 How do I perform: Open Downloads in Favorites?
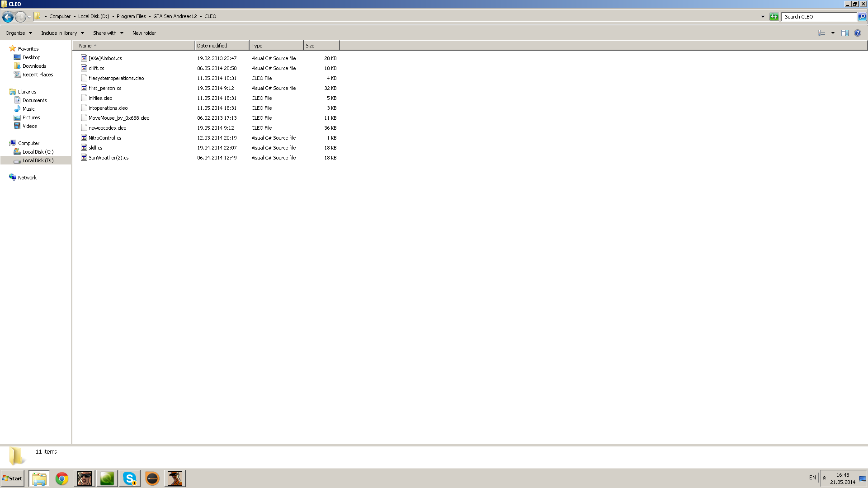pos(34,66)
